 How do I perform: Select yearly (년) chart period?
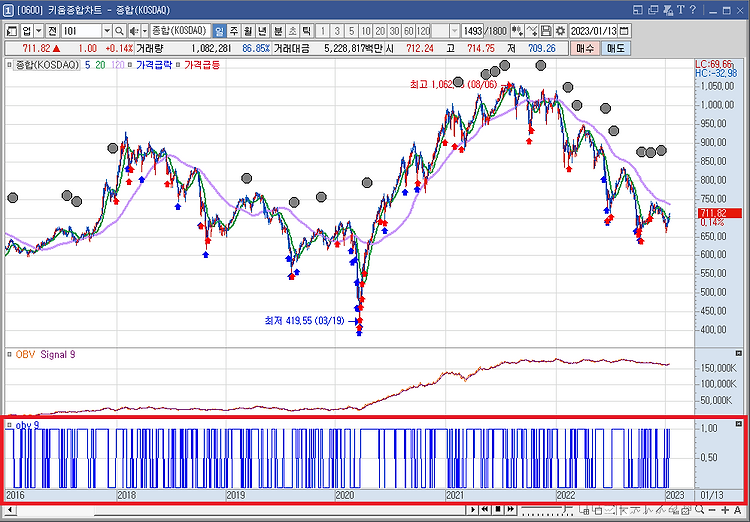[262, 31]
